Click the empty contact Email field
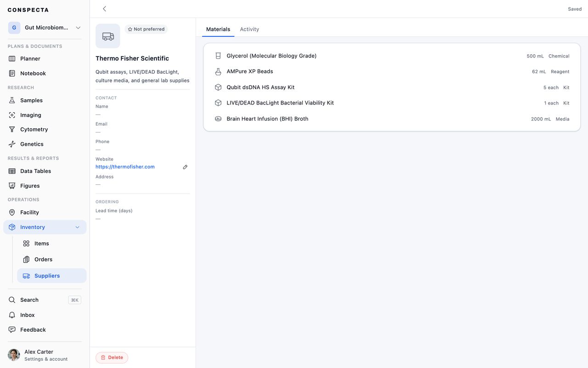This screenshot has width=588, height=368. tap(142, 132)
